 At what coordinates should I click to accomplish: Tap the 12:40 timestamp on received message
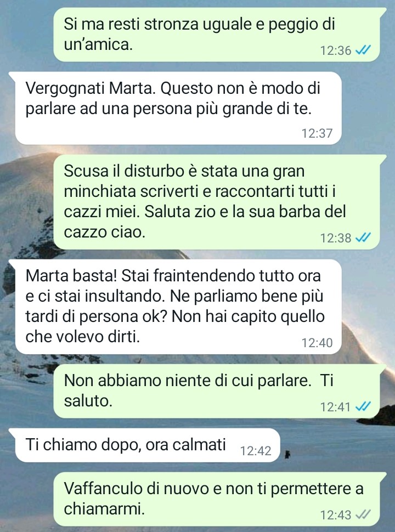pyautogui.click(x=317, y=343)
